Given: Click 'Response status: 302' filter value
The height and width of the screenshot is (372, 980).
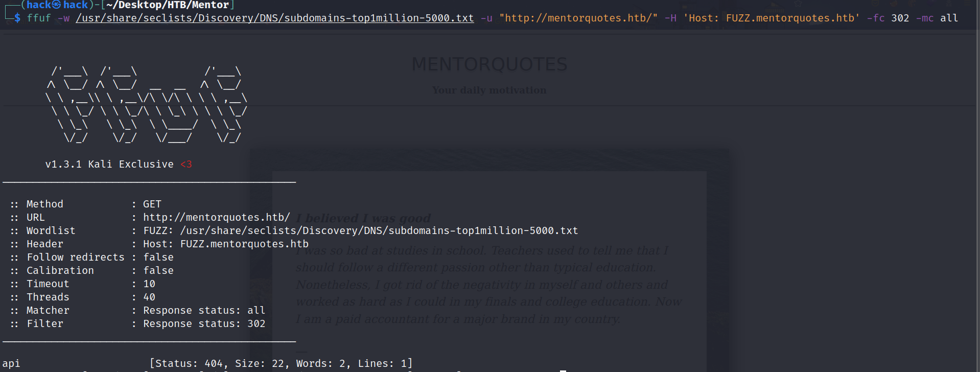Looking at the screenshot, I should [x=204, y=323].
